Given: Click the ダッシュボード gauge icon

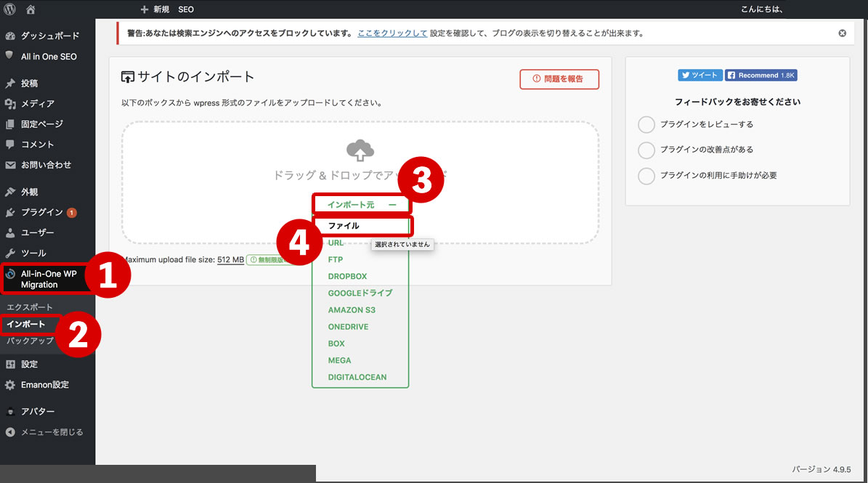Looking at the screenshot, I should tap(10, 36).
